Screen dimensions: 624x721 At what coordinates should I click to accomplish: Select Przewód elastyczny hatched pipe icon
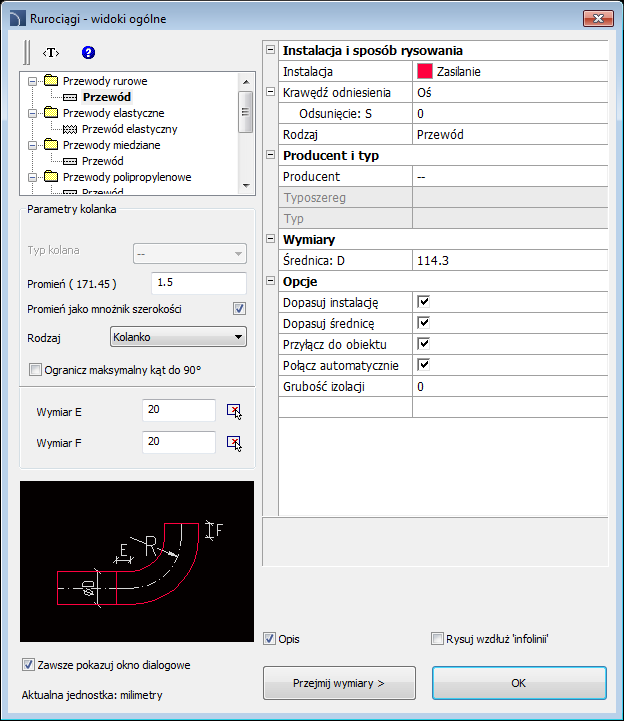[70, 130]
